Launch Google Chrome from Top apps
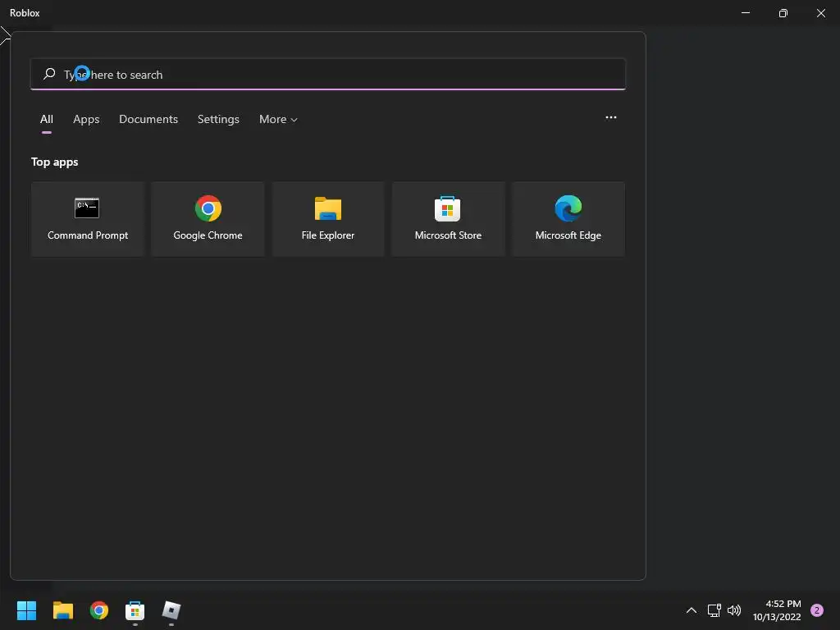This screenshot has width=840, height=630. (208, 218)
